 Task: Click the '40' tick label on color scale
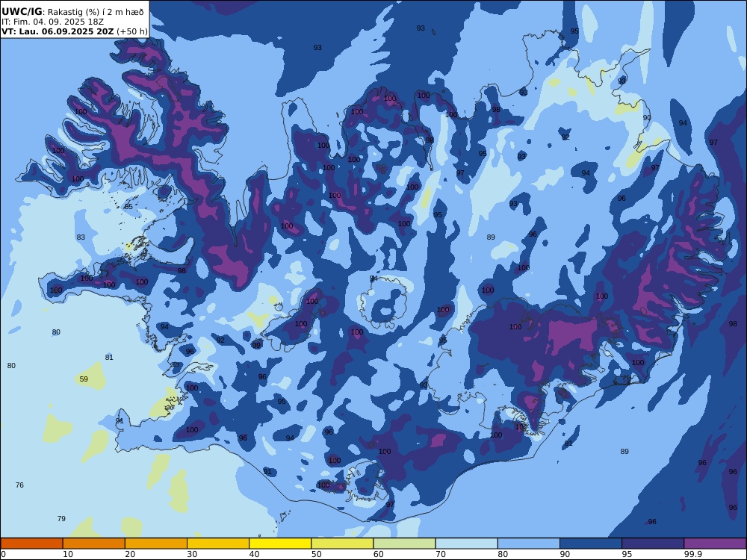(254, 554)
